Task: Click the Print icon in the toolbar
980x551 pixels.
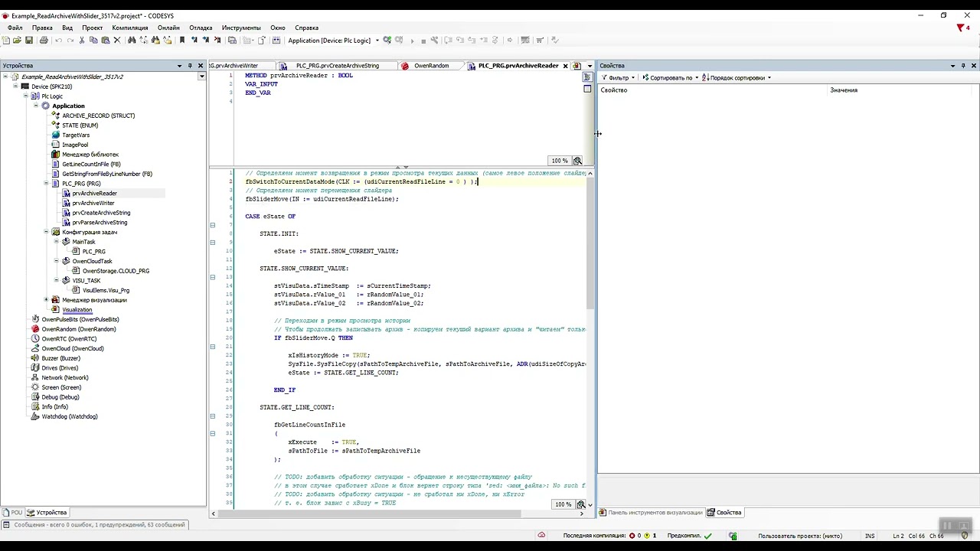Action: tap(44, 40)
